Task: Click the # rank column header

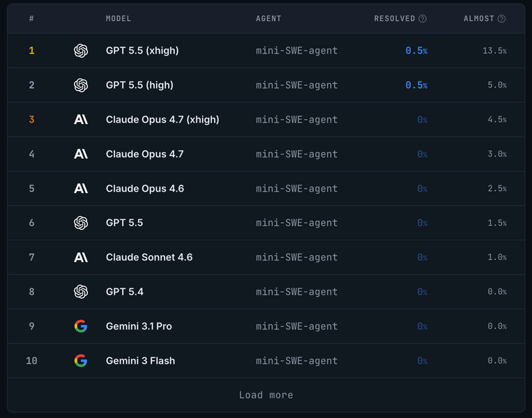Action: click(31, 19)
